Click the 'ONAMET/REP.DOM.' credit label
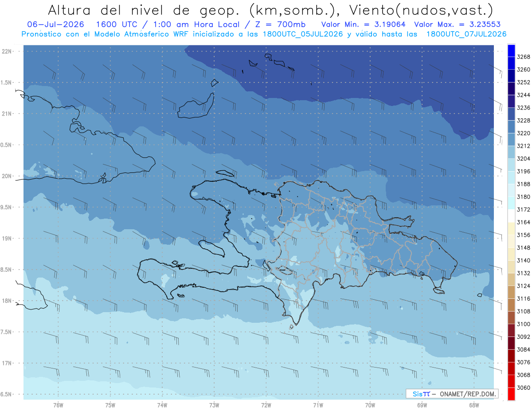 coord(468,394)
